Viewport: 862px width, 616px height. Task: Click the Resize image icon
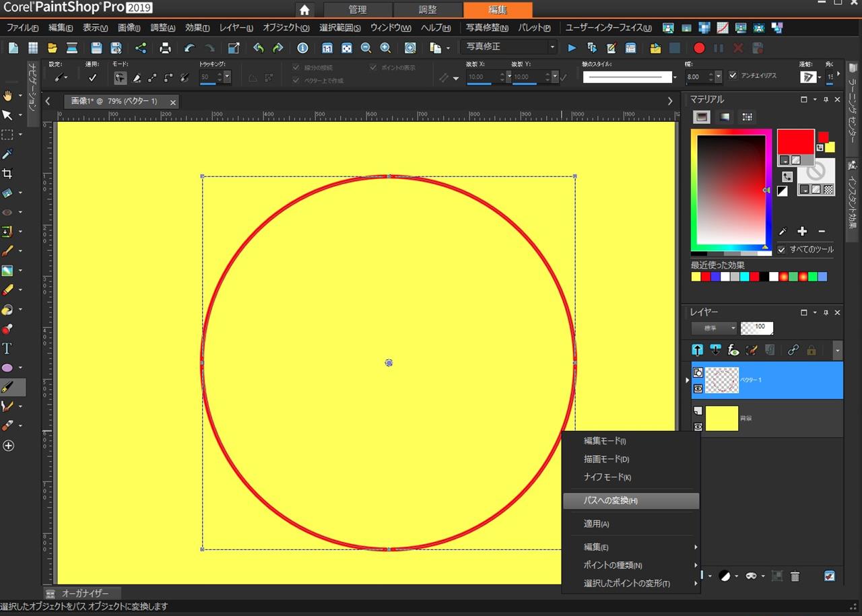234,48
